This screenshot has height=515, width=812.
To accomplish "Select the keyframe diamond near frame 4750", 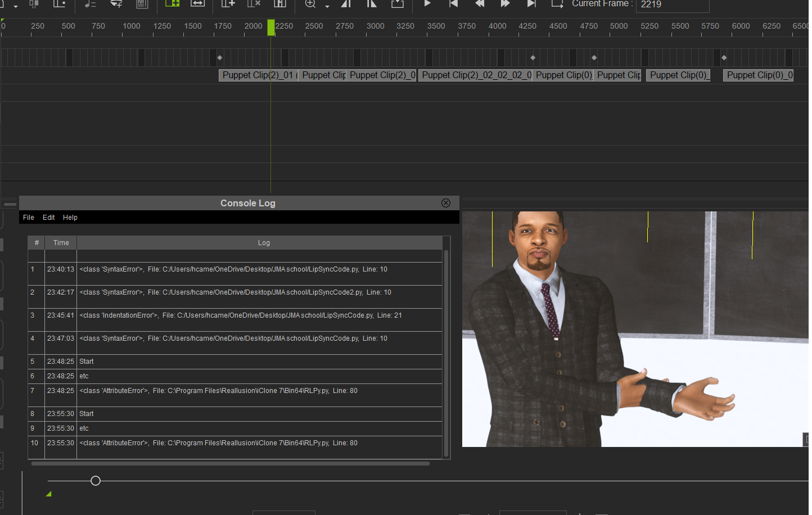I will 594,57.
